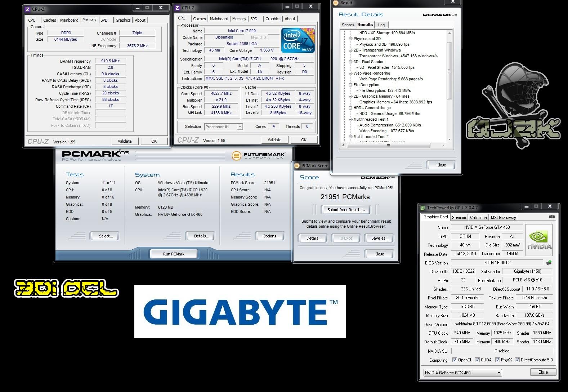Click Run PCMark button
This screenshot has width=568, height=392.
click(x=174, y=254)
